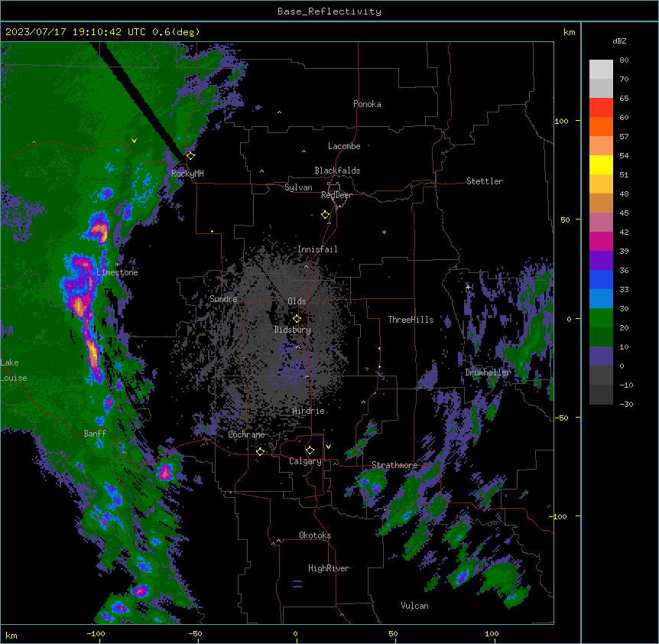Click the Limestone label
659x644 pixels.
117,272
